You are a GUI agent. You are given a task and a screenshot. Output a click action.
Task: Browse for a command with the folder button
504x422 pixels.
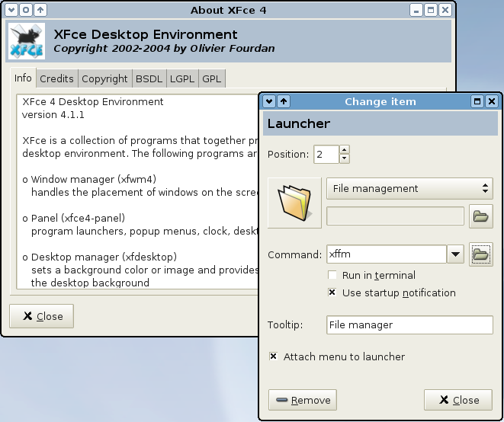pos(480,254)
